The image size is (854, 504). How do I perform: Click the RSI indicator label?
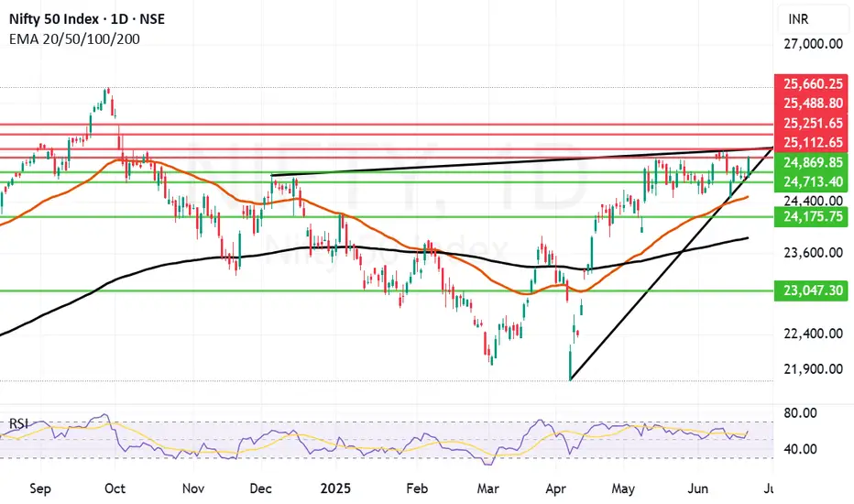[18, 424]
